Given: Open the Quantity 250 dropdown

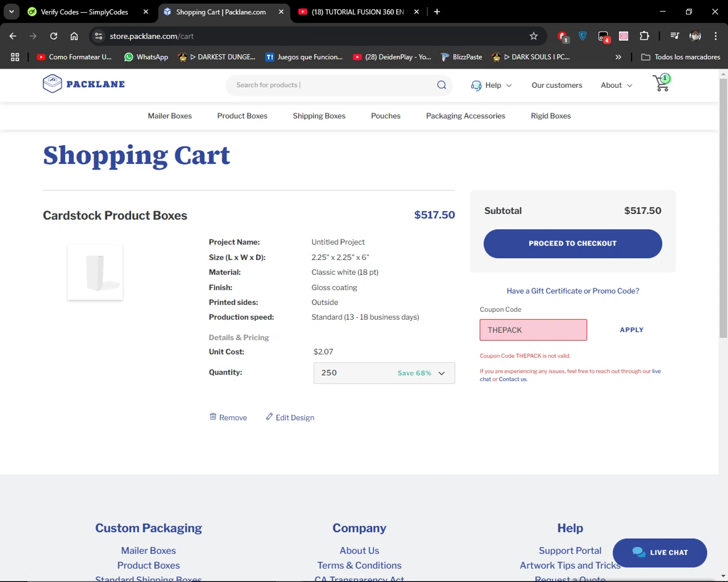Looking at the screenshot, I should coord(384,373).
